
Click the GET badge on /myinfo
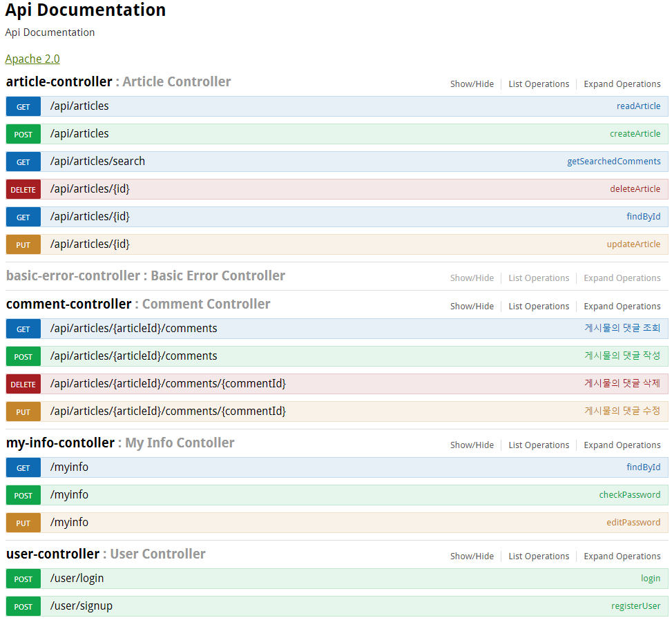tap(23, 467)
